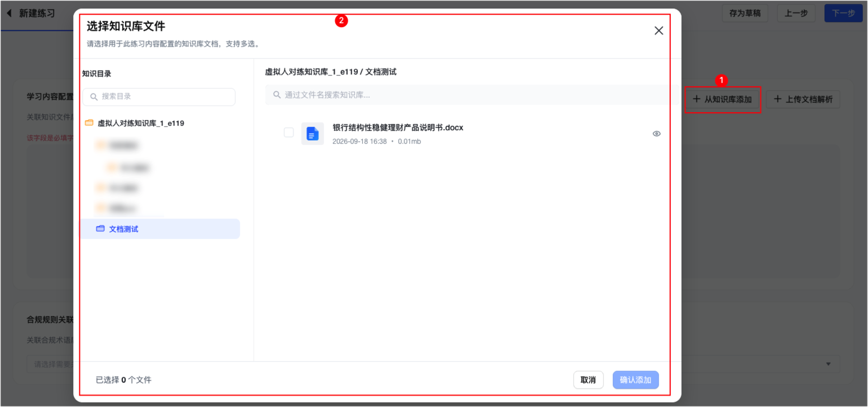
Task: Click the breadcrumb 虚拟人对练知识库_1_e119 / 文档测试
Action: [331, 72]
